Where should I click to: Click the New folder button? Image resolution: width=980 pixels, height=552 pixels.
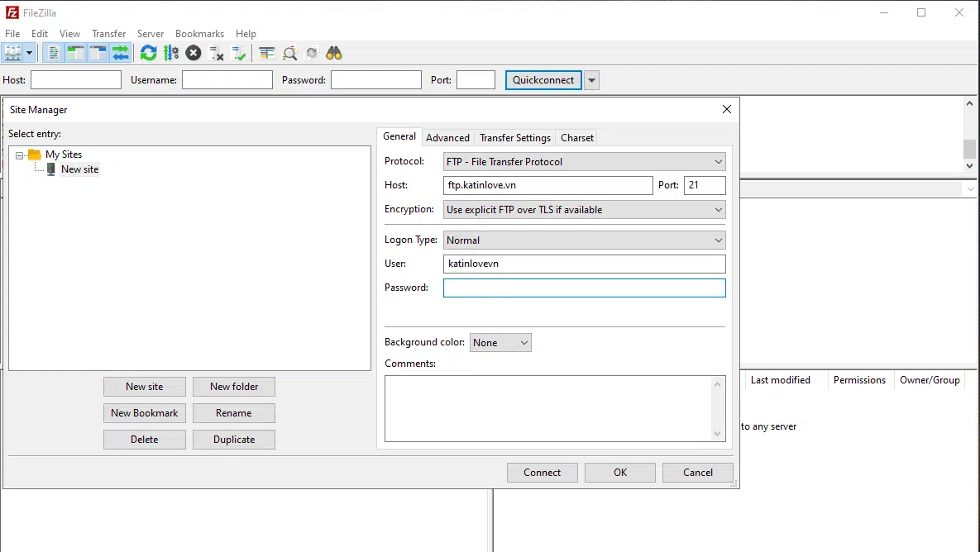[234, 387]
